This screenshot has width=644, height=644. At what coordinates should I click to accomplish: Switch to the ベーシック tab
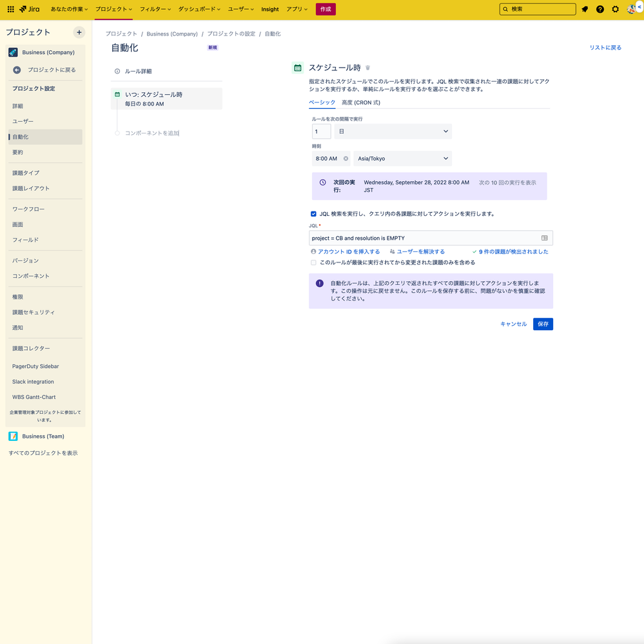(322, 102)
